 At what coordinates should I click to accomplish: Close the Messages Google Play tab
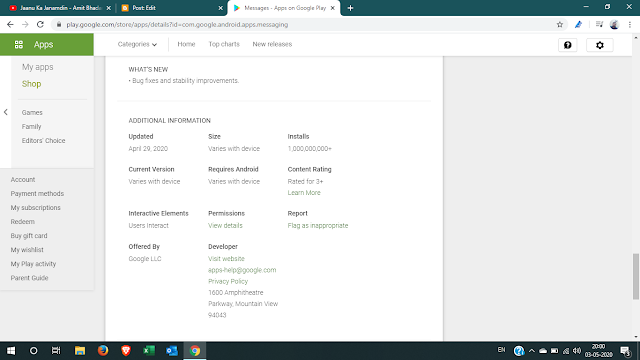pos(333,8)
